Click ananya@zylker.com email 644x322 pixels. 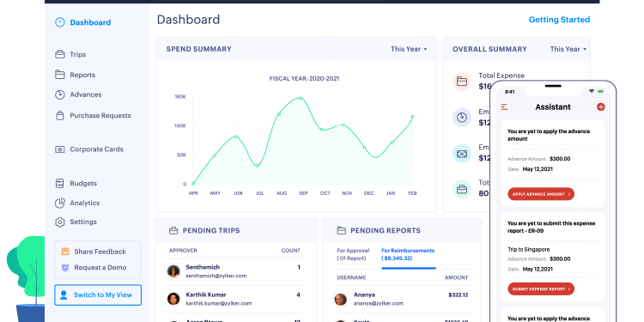click(379, 303)
